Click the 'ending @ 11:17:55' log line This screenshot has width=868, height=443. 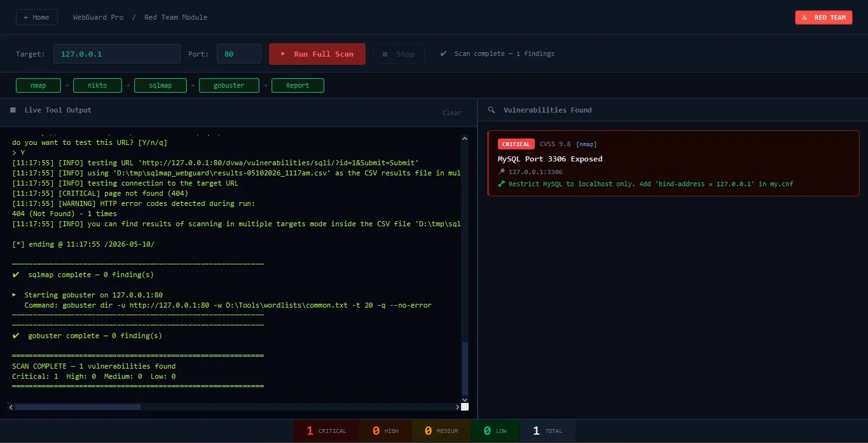(x=83, y=244)
